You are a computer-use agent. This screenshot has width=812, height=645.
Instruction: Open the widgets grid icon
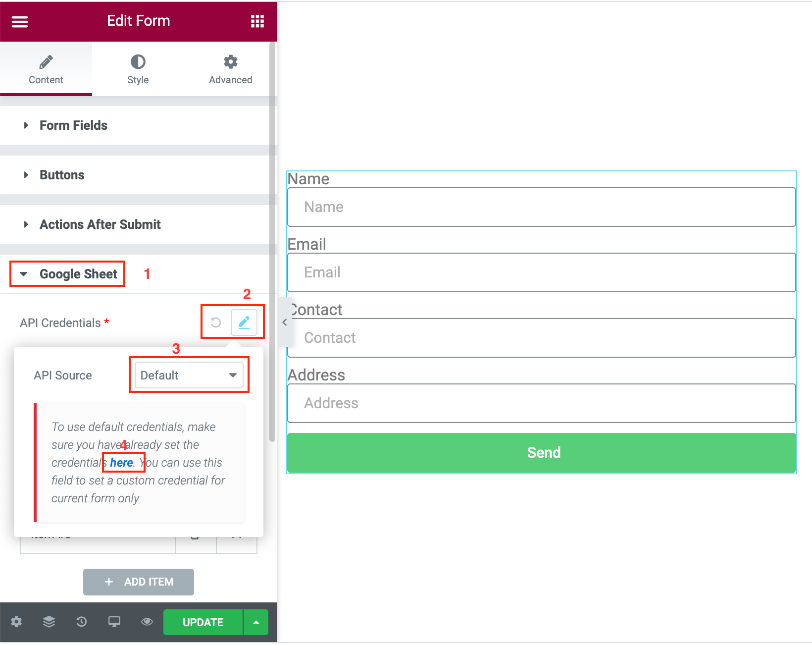pyautogui.click(x=257, y=21)
